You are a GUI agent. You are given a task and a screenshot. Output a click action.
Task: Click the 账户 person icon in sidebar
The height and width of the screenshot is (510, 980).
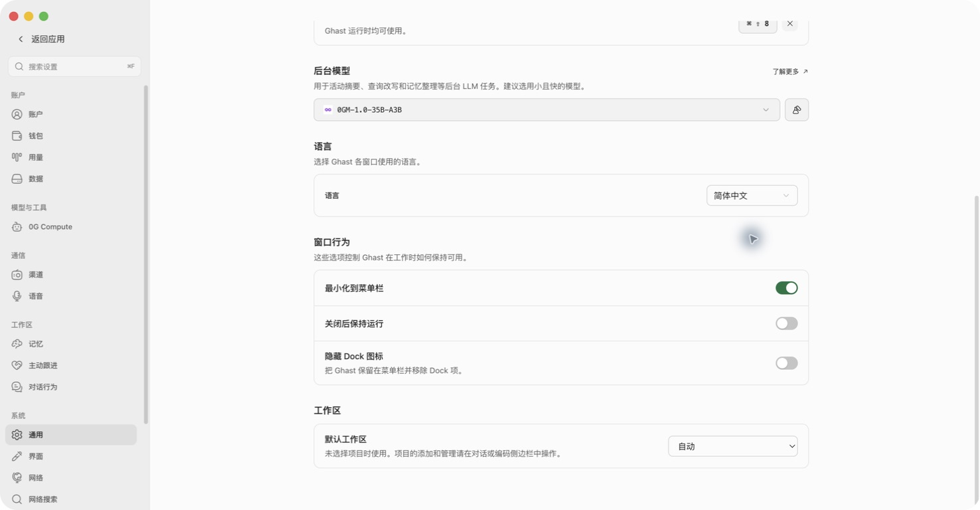(17, 114)
